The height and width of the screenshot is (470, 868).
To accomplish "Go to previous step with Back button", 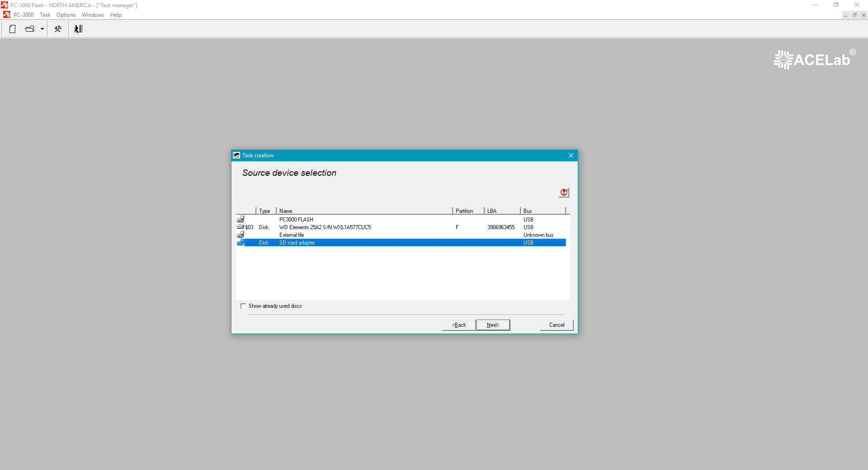I will point(459,325).
